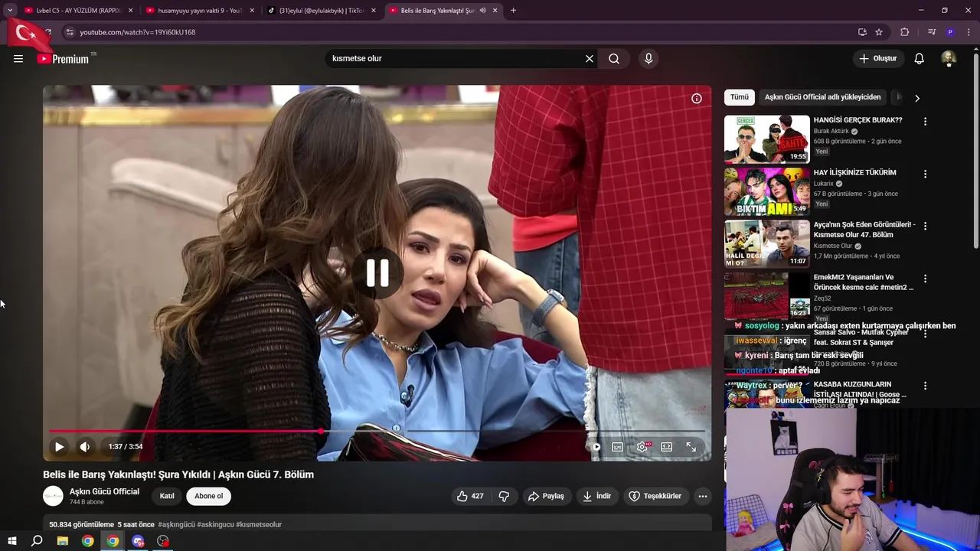Open the Aşkın Gücü Official channel link
The image size is (980, 551).
pos(104,491)
